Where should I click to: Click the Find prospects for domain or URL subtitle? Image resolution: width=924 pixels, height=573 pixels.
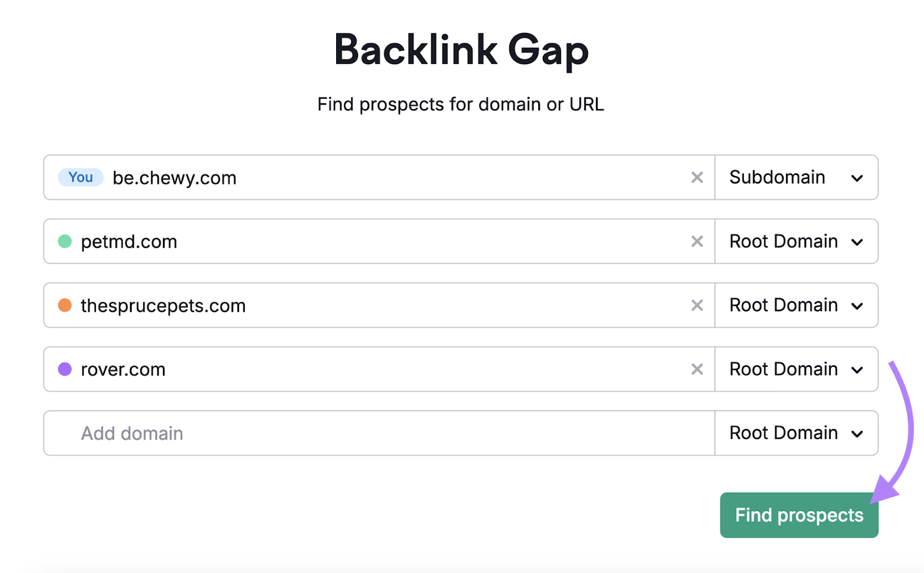pyautogui.click(x=460, y=104)
